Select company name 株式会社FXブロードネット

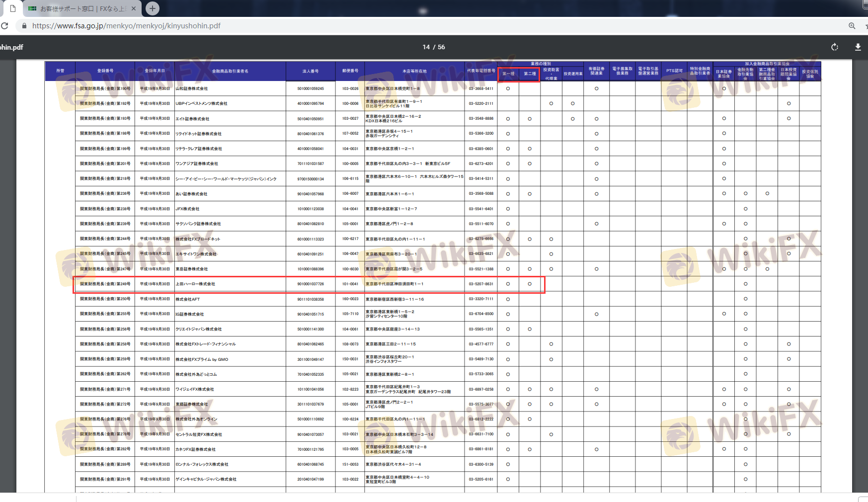coord(198,239)
